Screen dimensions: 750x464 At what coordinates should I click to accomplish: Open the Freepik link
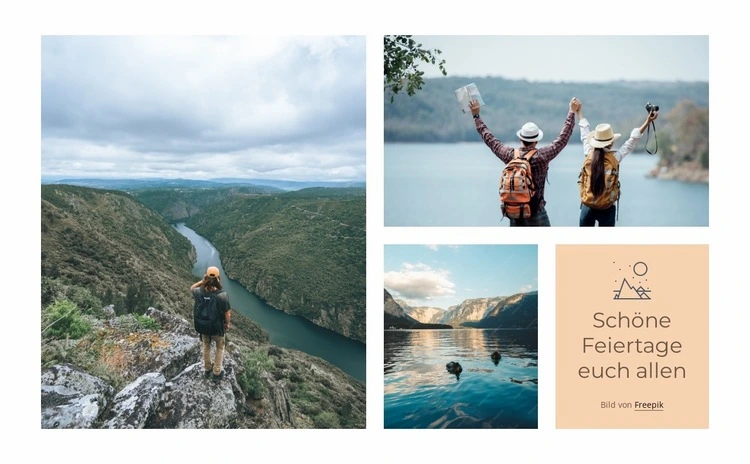point(649,405)
